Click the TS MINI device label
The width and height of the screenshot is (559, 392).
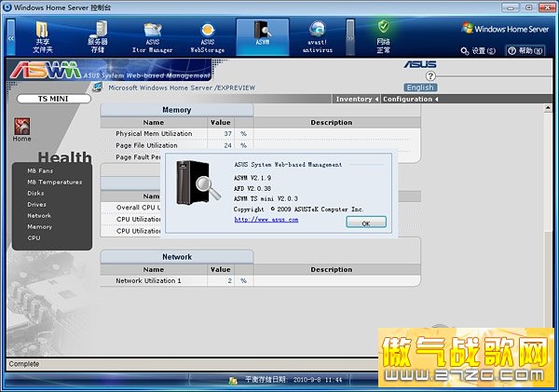click(53, 99)
